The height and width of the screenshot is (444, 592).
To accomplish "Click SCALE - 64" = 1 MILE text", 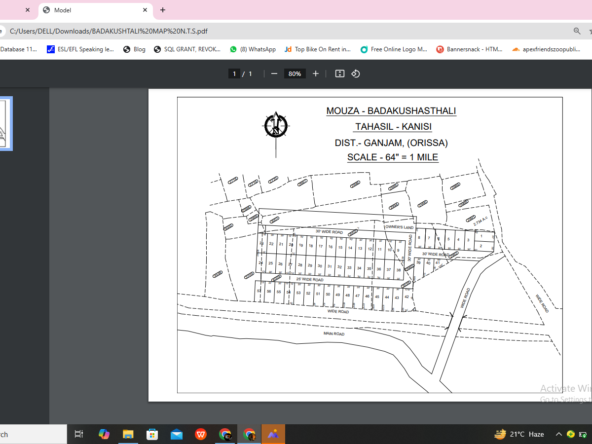I will [x=393, y=157].
